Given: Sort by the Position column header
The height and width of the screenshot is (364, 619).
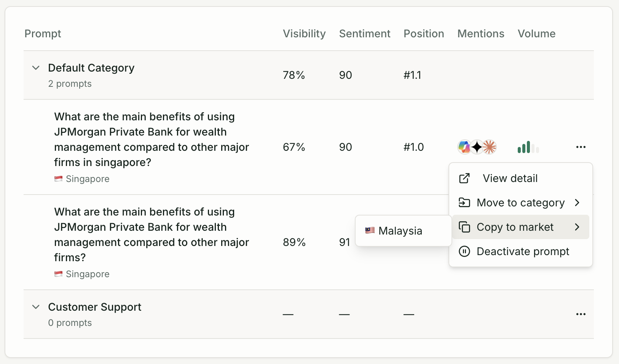Looking at the screenshot, I should pyautogui.click(x=424, y=34).
